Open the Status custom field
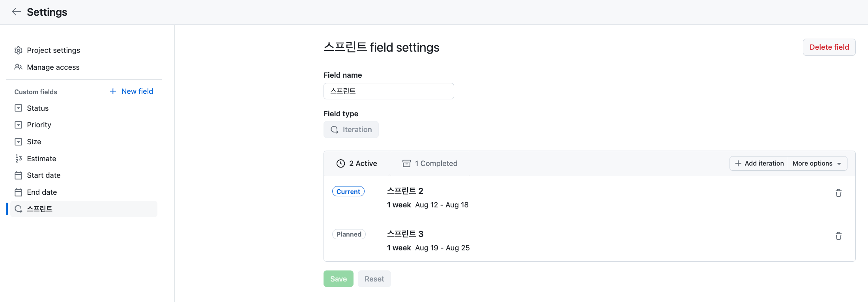The image size is (868, 302). (x=37, y=108)
